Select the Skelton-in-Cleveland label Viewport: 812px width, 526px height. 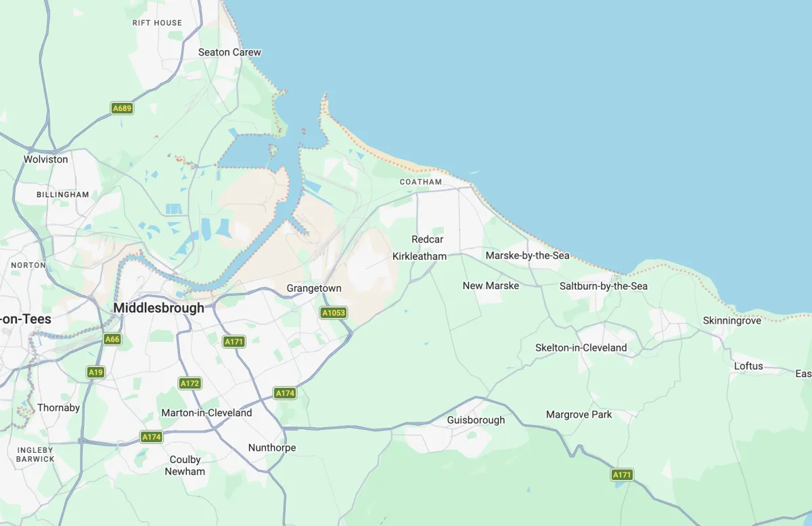581,348
